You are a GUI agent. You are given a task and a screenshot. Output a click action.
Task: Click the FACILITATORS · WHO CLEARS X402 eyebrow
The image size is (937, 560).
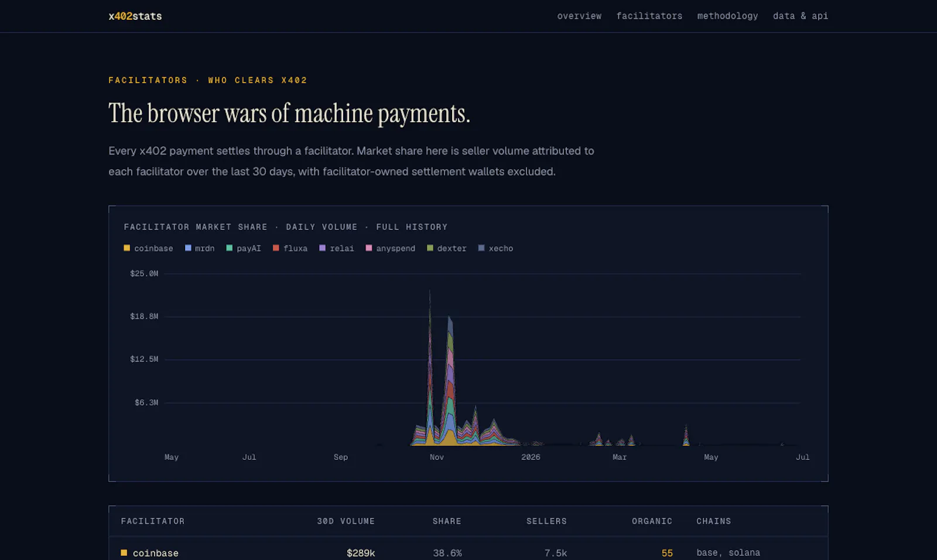[208, 80]
